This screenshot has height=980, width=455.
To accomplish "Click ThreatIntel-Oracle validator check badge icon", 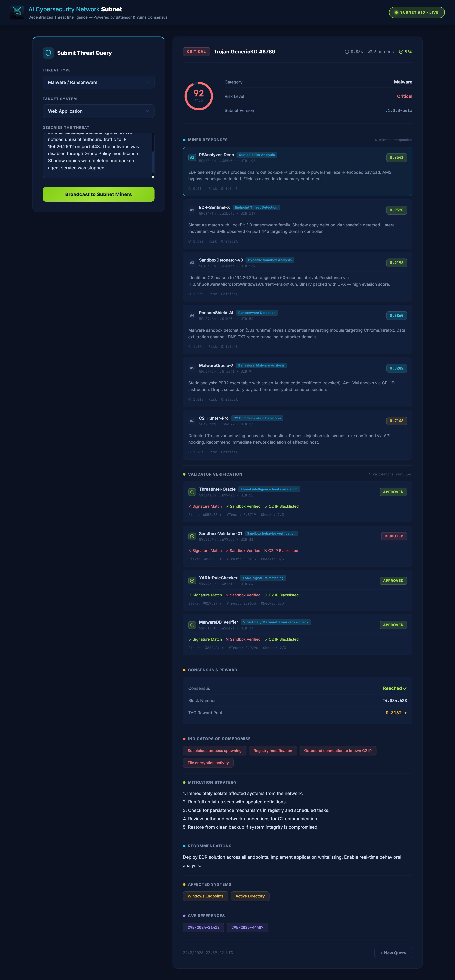I will pyautogui.click(x=192, y=492).
